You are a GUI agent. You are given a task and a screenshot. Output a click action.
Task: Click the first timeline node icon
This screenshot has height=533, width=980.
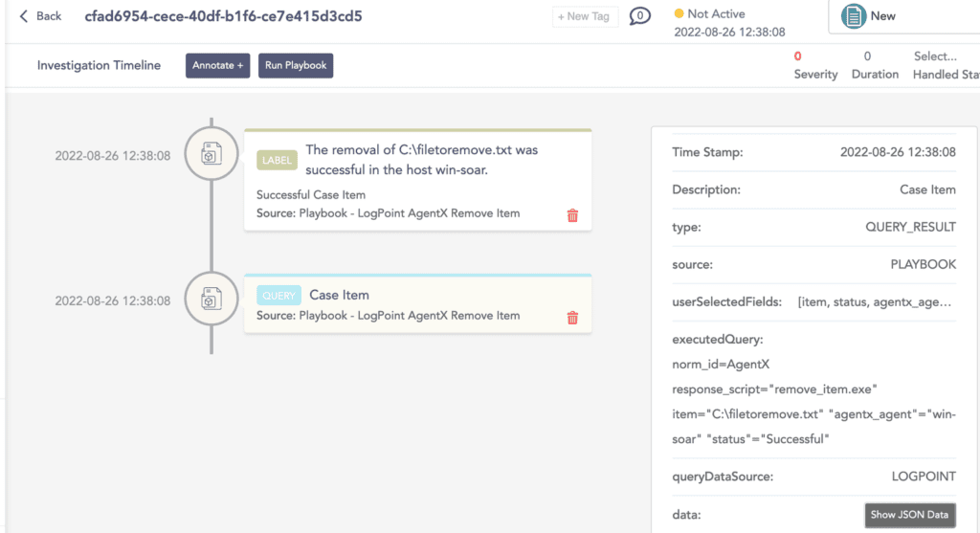click(x=212, y=155)
